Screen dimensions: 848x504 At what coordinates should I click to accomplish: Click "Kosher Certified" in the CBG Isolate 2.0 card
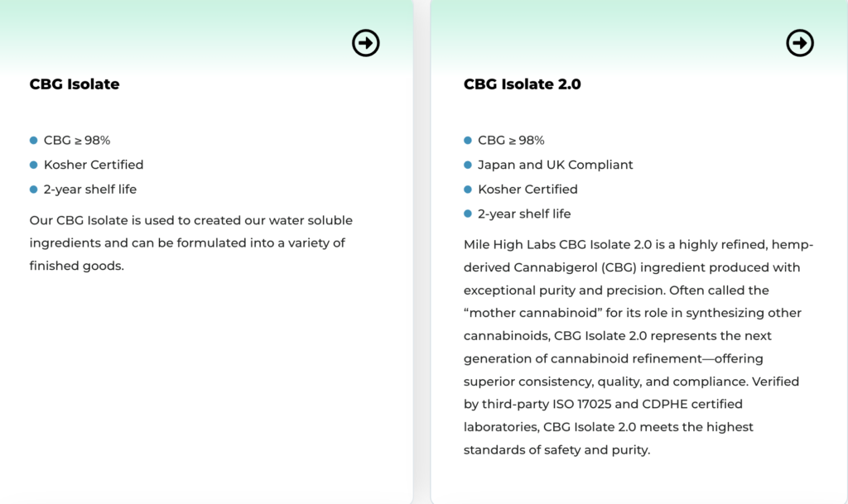point(528,190)
